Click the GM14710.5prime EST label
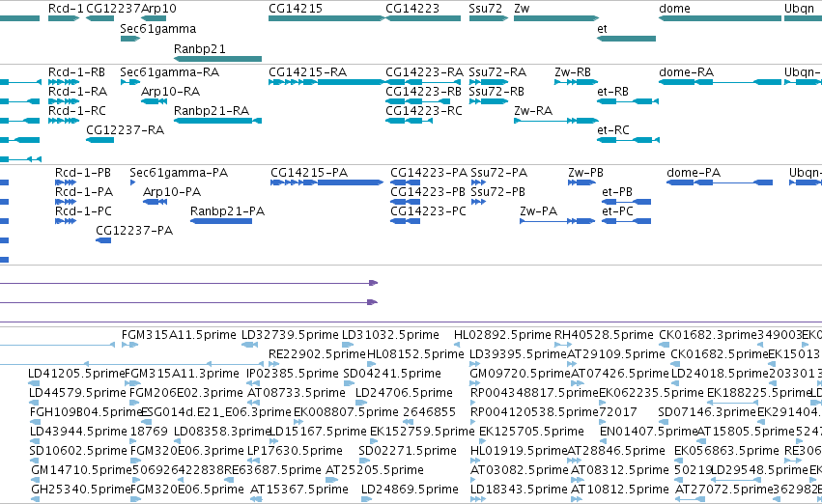The width and height of the screenshot is (822, 504). click(81, 470)
